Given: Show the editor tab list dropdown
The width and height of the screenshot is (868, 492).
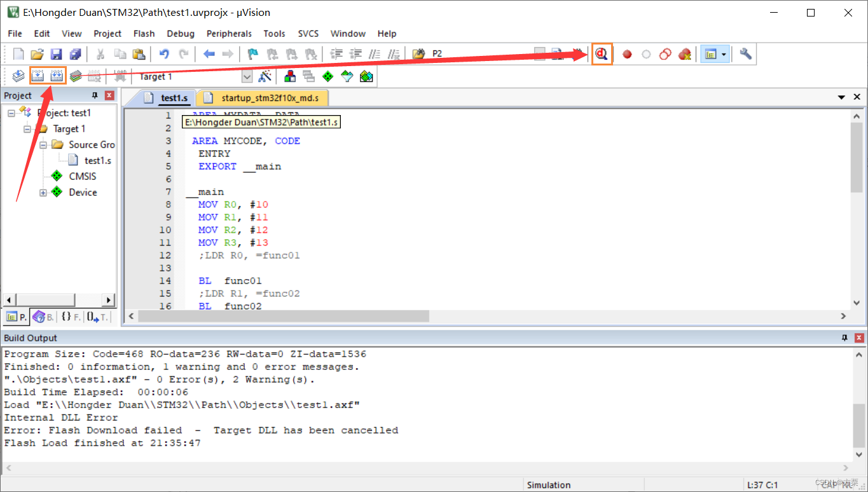Looking at the screenshot, I should point(842,97).
